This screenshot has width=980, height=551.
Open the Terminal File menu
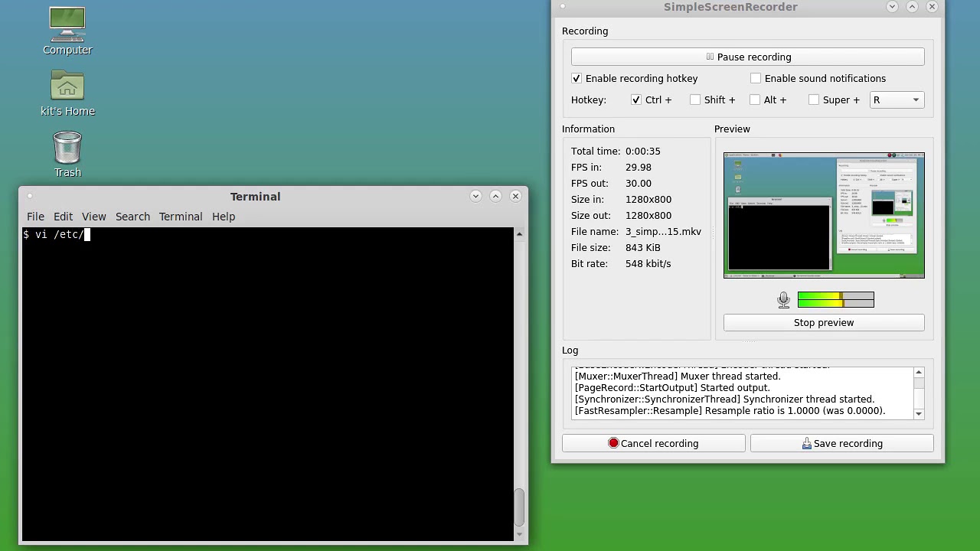35,217
